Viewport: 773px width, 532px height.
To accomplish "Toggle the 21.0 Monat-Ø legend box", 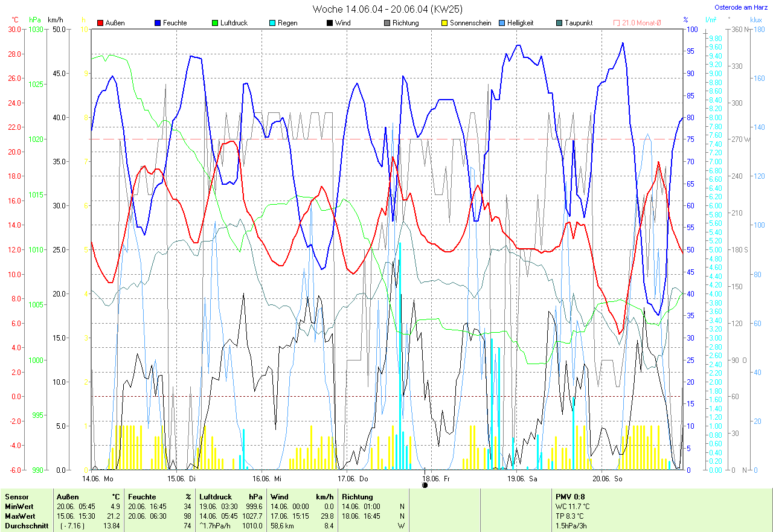I will tap(617, 23).
